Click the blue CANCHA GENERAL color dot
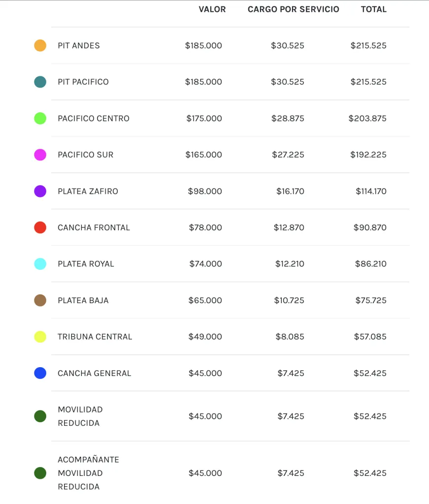This screenshot has height=504, width=429. point(40,374)
